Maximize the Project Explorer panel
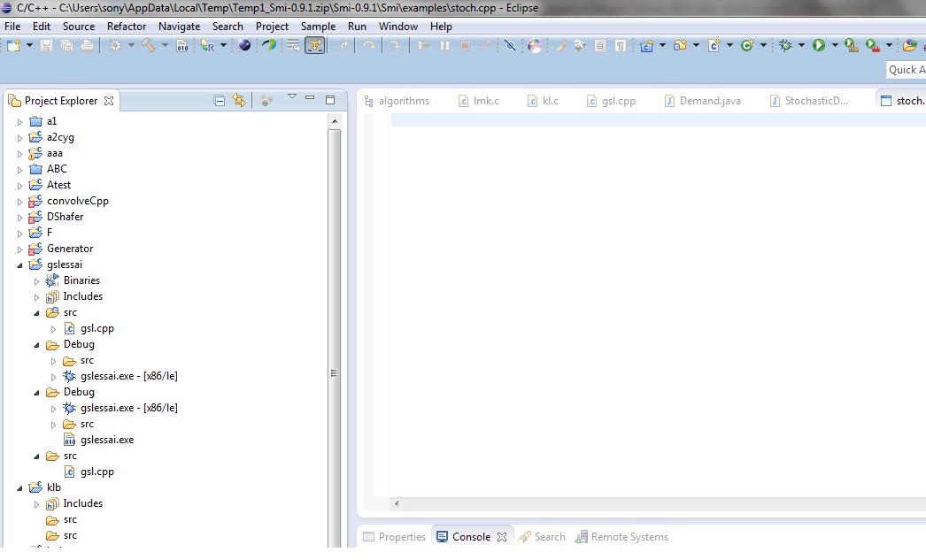Screen dimensions: 926x560 (x=330, y=100)
